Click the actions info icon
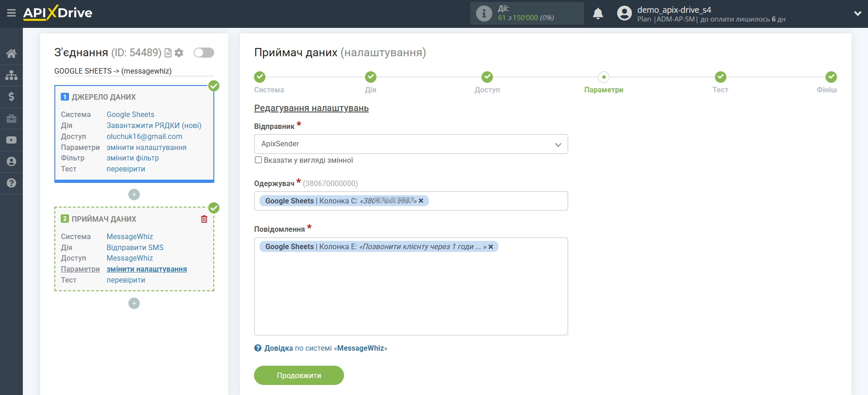The width and height of the screenshot is (868, 395). click(x=484, y=13)
